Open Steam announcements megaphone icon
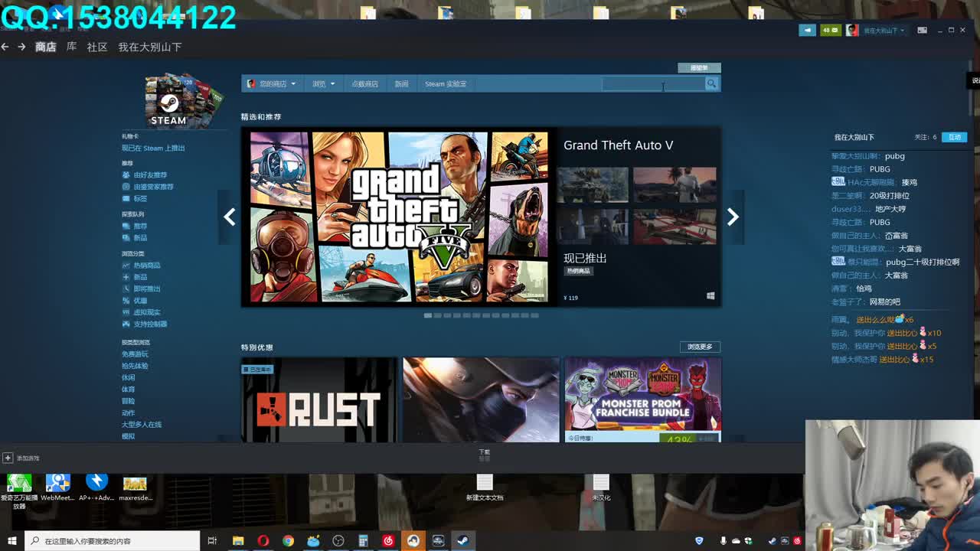980x551 pixels. (808, 31)
